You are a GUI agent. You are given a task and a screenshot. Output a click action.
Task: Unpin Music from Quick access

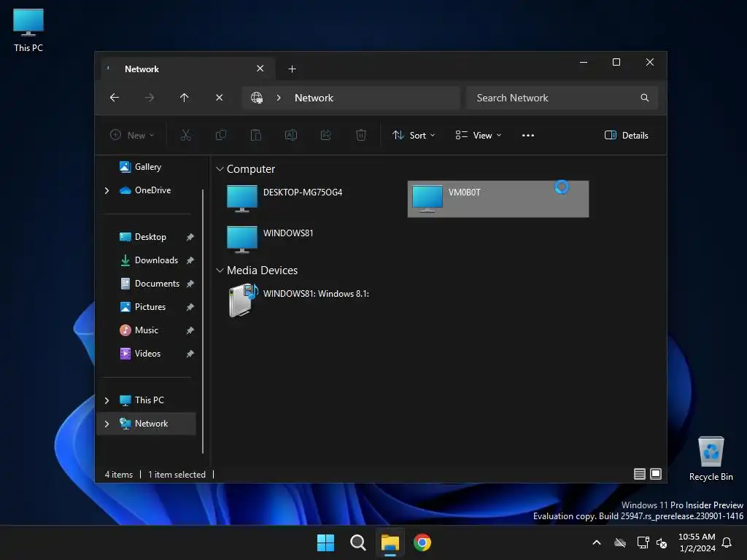(x=190, y=330)
